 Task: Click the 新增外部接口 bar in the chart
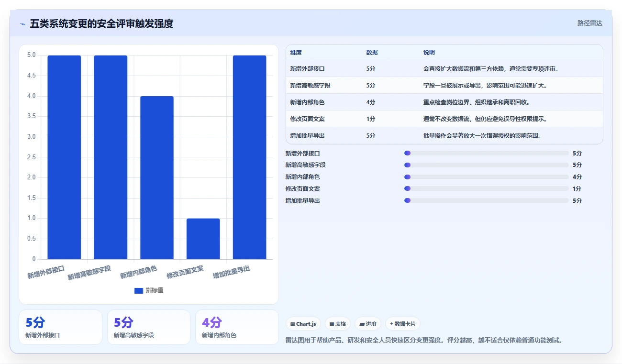tap(64, 157)
